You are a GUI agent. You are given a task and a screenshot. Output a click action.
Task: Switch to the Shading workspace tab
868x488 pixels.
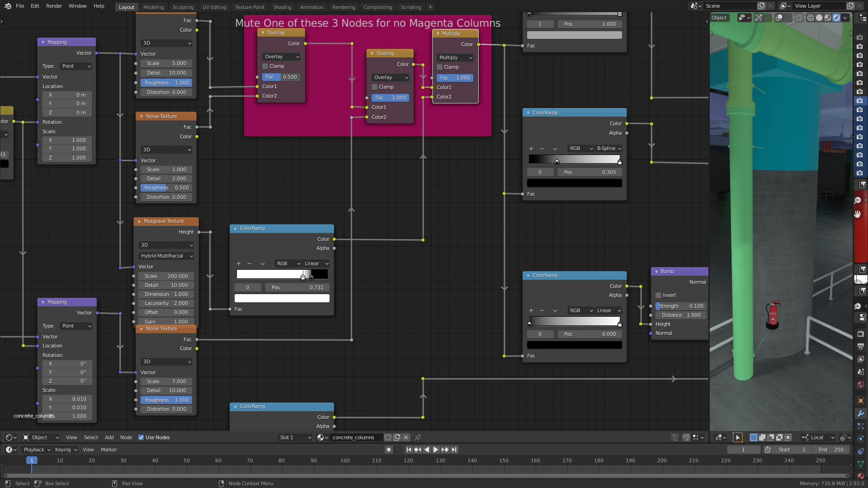(x=282, y=7)
